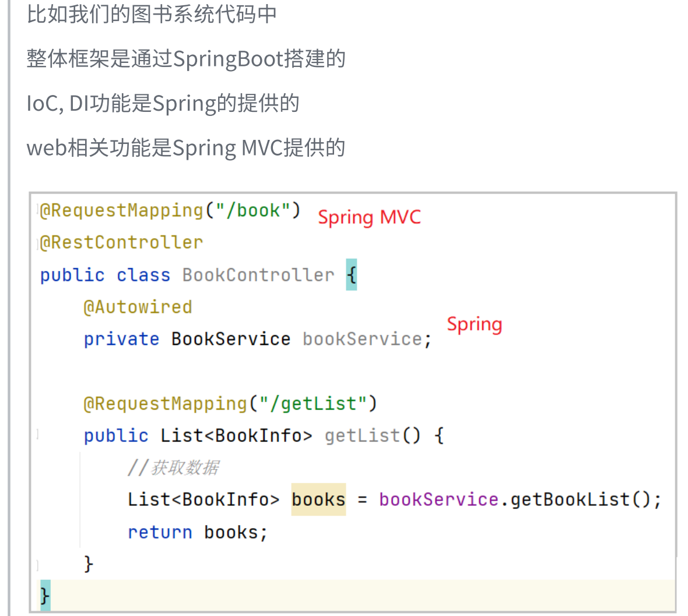
Task: Click the @Autowired annotation
Action: 138,307
